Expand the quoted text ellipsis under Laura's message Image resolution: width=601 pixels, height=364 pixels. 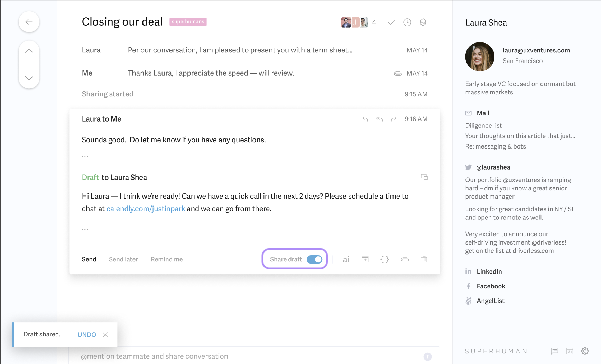(85, 156)
